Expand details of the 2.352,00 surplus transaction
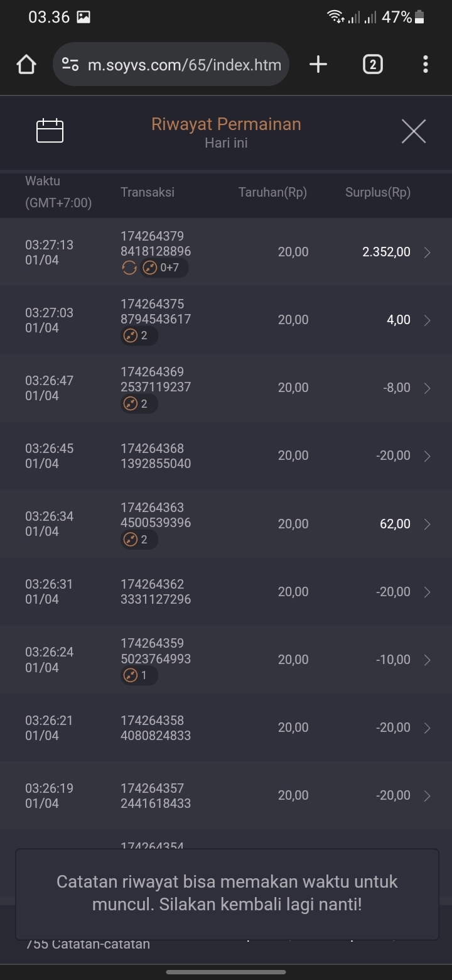This screenshot has width=452, height=980. (427, 253)
